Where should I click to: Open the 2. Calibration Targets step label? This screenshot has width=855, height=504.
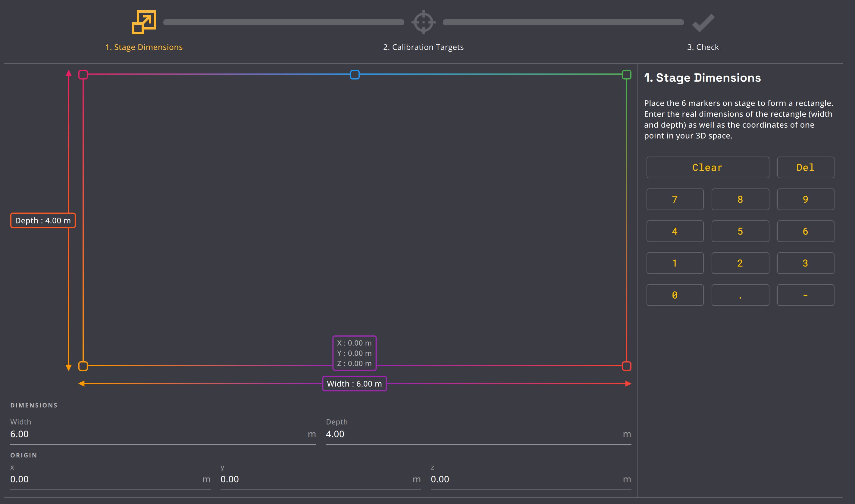pos(423,47)
